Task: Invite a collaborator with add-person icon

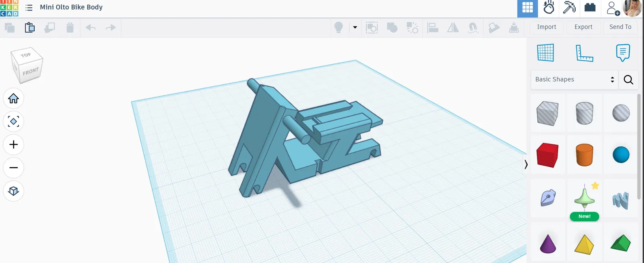Action: 613,8
